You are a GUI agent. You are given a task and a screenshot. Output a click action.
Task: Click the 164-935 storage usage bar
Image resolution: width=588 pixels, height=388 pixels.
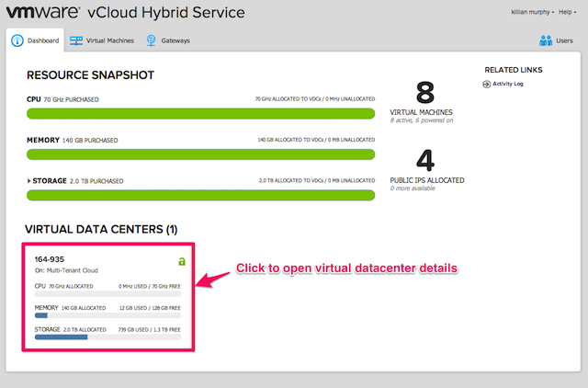[107, 337]
